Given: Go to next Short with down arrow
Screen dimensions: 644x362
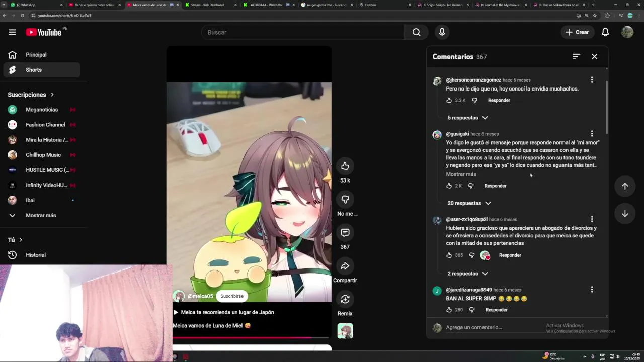Looking at the screenshot, I should click(625, 214).
